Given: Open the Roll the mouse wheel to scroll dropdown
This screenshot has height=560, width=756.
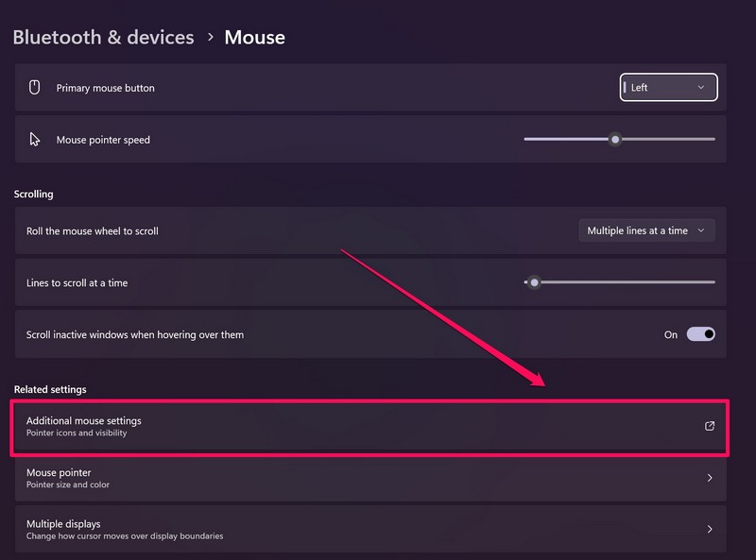Looking at the screenshot, I should 646,230.
